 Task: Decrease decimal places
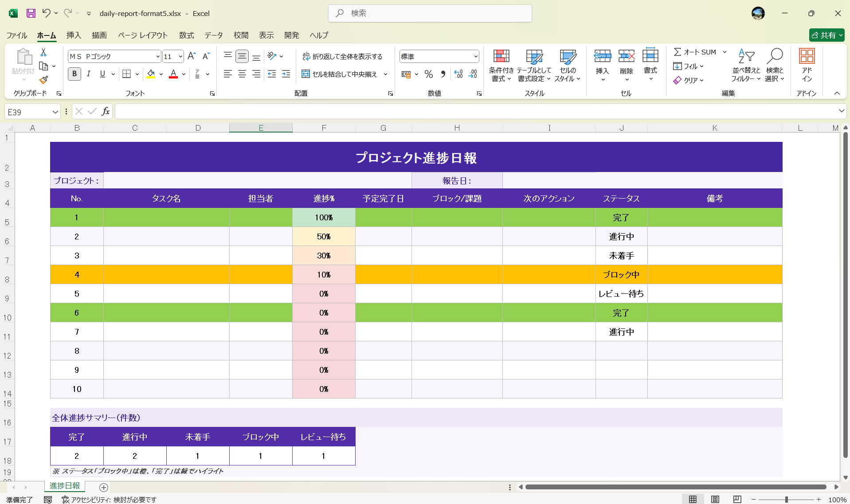473,74
